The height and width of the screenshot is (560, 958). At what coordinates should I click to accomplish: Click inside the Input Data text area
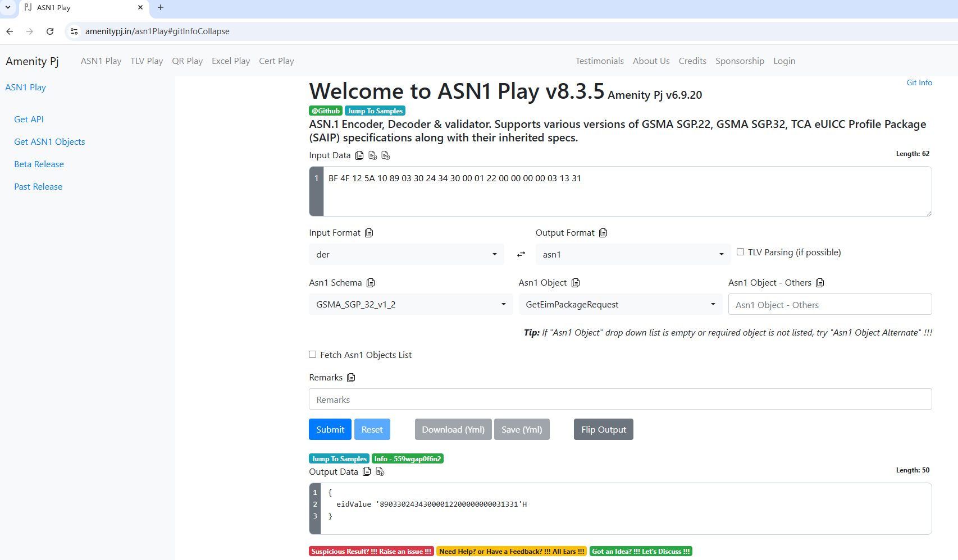coord(627,191)
